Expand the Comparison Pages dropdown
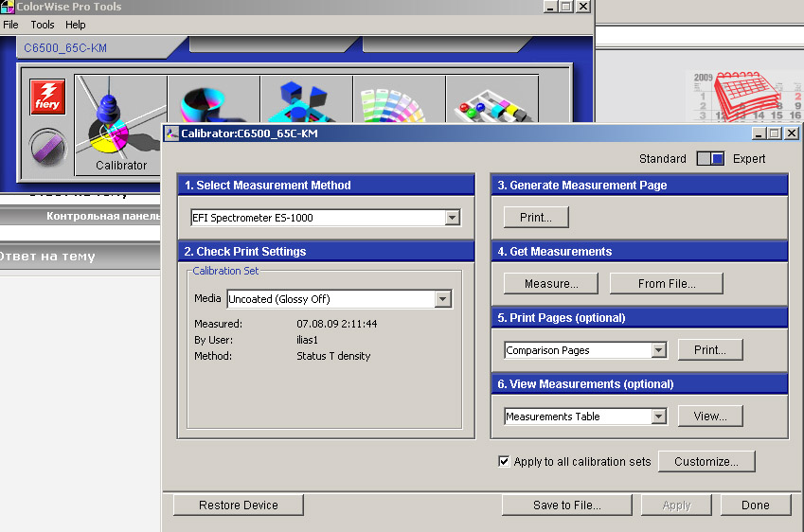 point(659,350)
